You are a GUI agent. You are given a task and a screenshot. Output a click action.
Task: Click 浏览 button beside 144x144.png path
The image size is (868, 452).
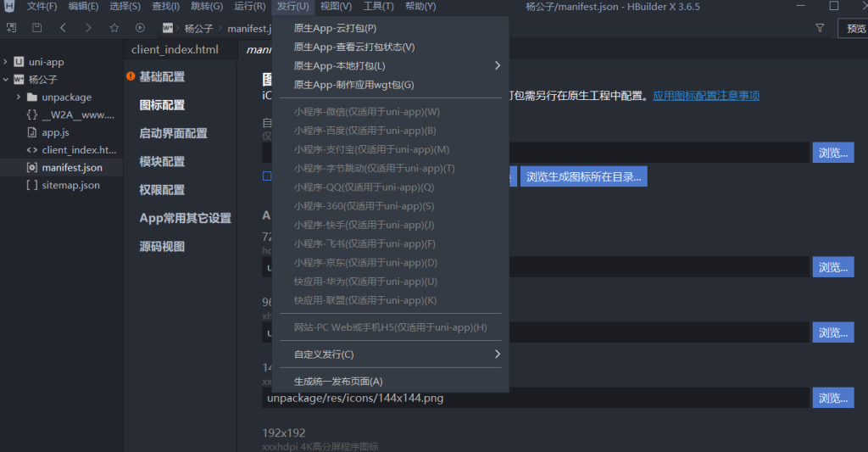833,398
